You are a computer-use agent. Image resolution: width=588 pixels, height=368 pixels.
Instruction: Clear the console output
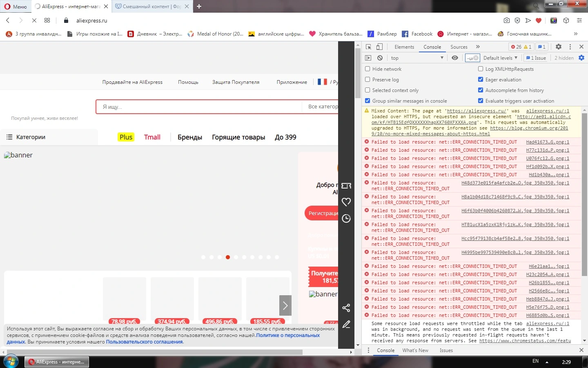click(x=380, y=58)
